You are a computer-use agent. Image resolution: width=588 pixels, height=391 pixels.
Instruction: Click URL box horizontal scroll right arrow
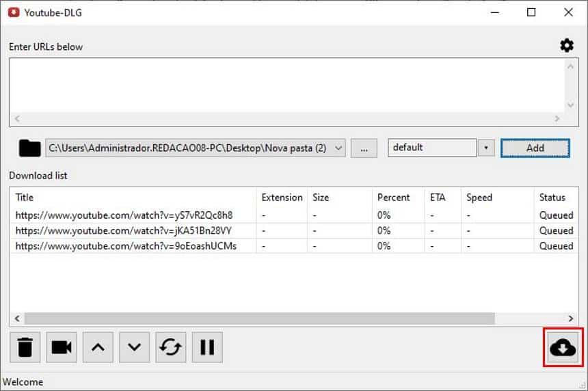point(557,118)
